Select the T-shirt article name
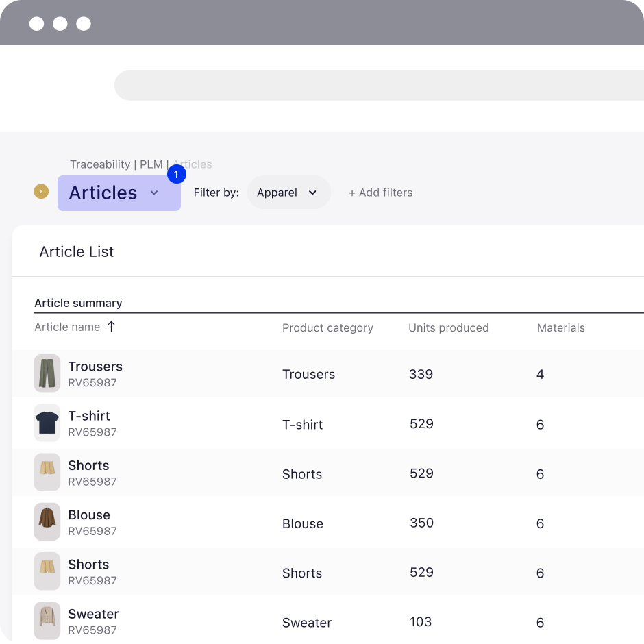The image size is (644, 644). [x=89, y=416]
